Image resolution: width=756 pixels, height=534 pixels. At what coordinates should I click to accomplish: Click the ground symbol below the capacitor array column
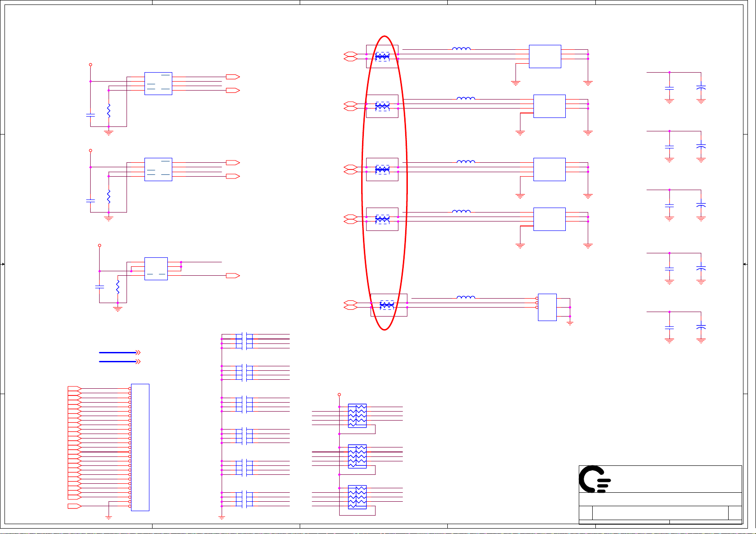222,517
